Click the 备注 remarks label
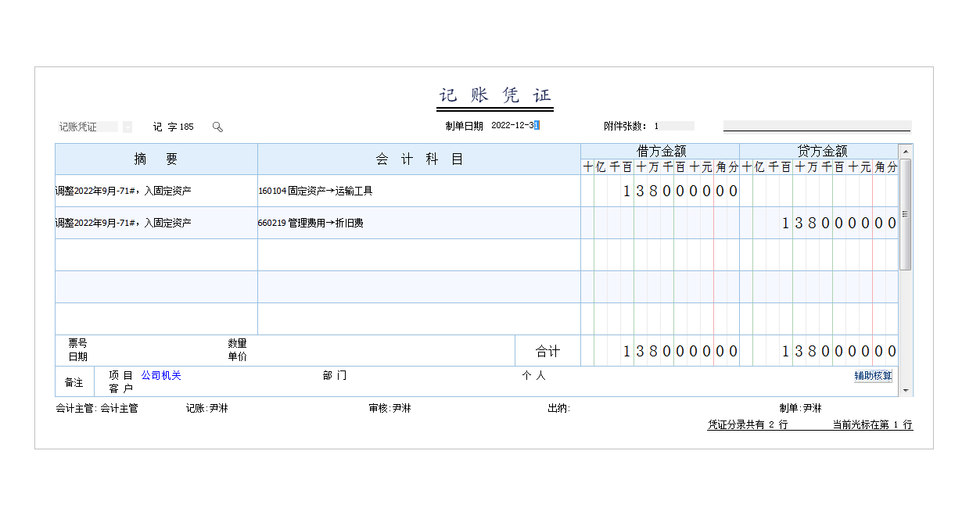980x526 pixels. pyautogui.click(x=74, y=382)
